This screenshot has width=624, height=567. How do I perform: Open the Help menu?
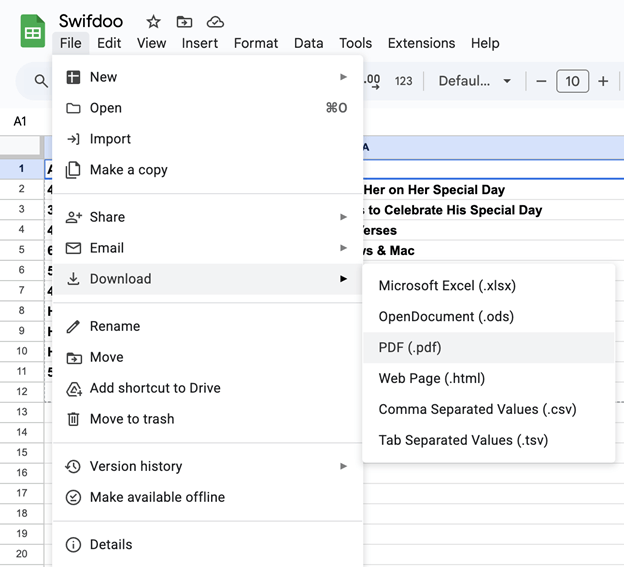point(485,43)
